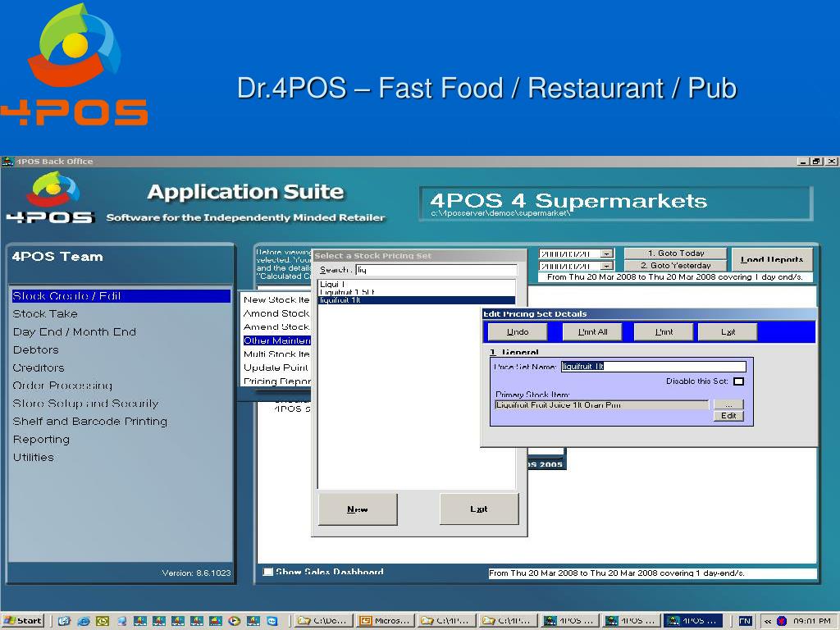Open the second date dropdown arrow
This screenshot has width=840, height=630.
point(606,266)
